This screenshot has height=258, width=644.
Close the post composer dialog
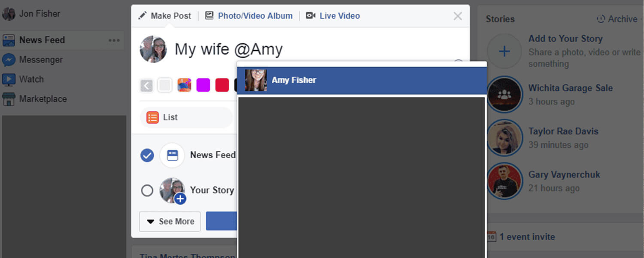(x=458, y=16)
